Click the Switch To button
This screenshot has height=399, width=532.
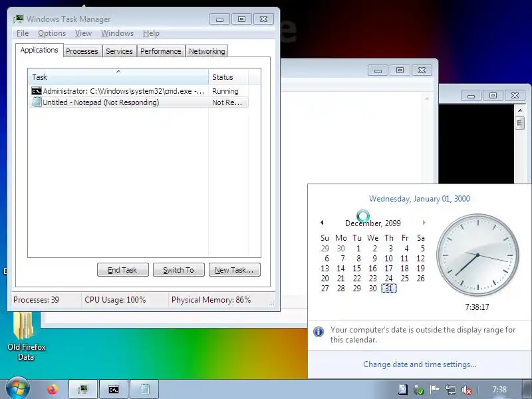pyautogui.click(x=178, y=270)
